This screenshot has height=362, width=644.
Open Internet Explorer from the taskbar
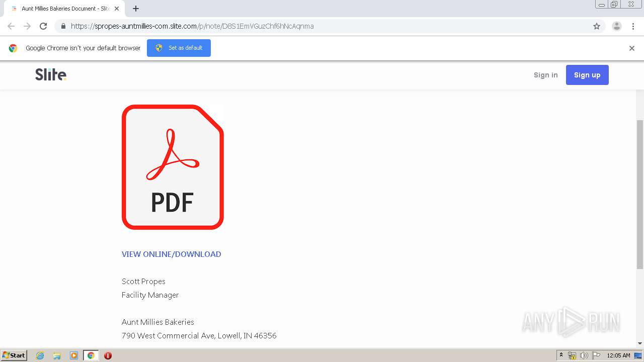40,355
